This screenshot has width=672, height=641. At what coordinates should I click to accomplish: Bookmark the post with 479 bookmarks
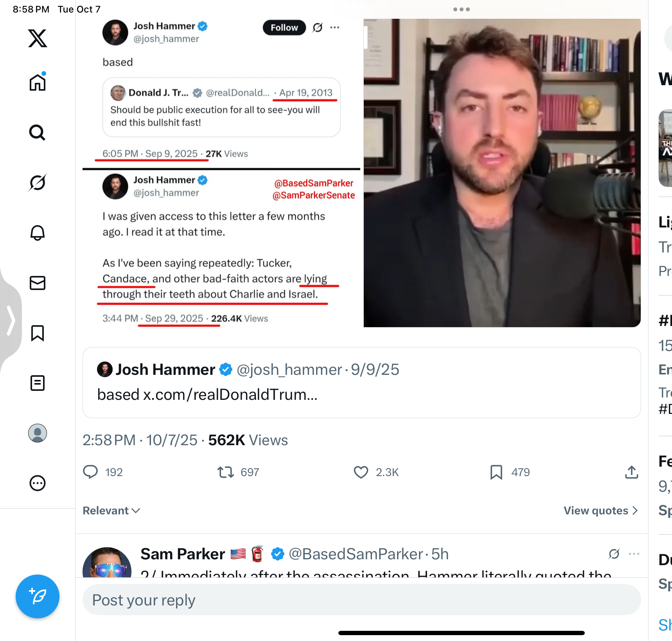click(x=496, y=472)
